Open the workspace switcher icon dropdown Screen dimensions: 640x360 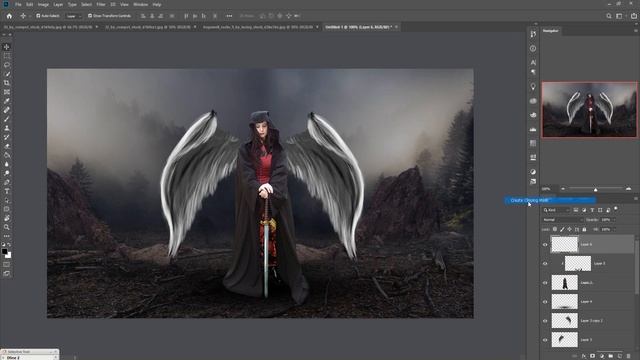point(619,16)
